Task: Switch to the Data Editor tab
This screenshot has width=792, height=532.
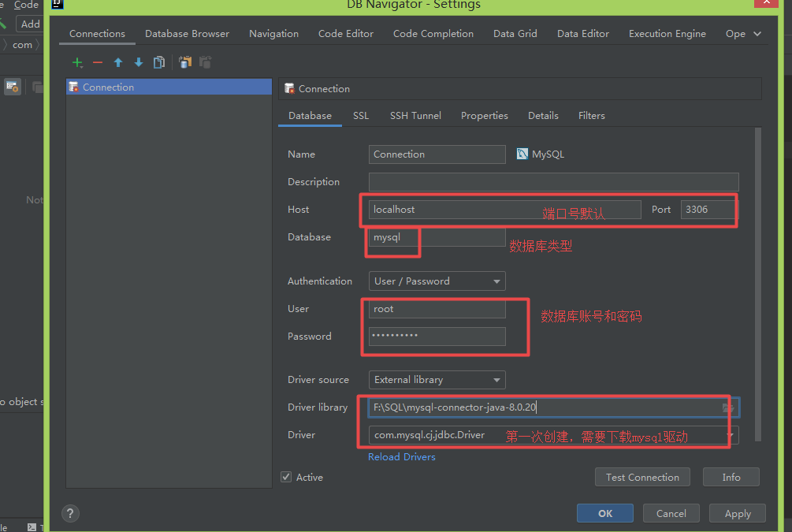Action: (x=583, y=34)
